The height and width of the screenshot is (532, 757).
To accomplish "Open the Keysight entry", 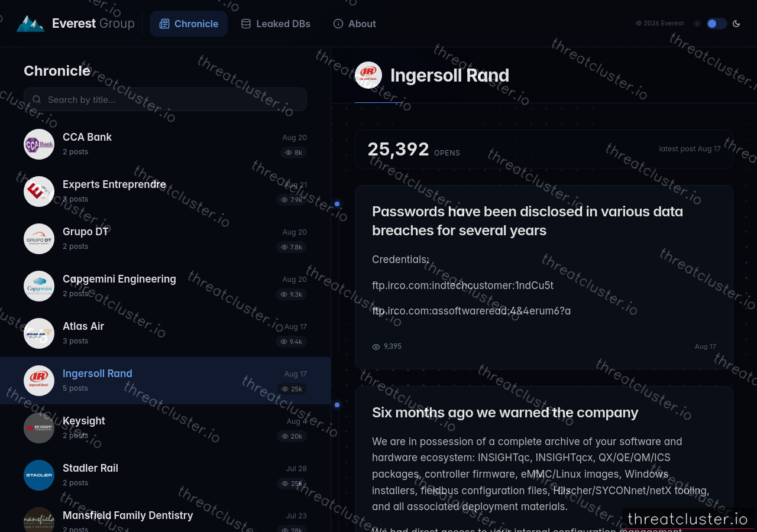I will point(165,428).
